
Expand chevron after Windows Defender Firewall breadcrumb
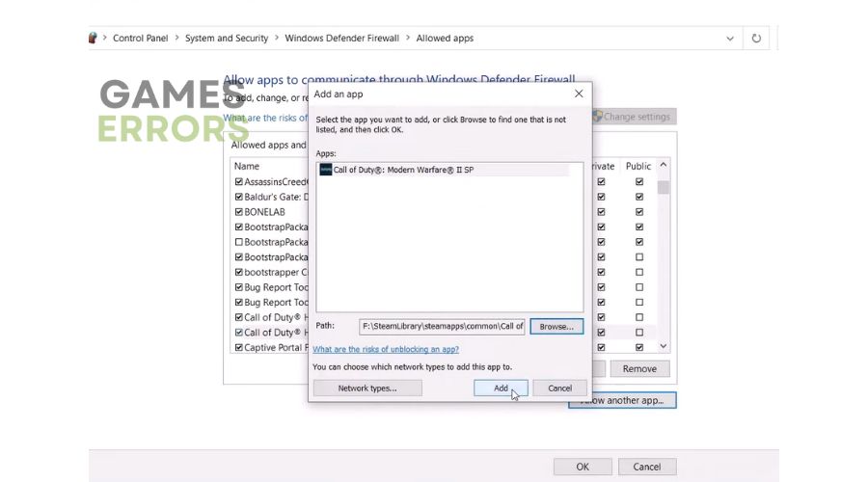[x=408, y=38]
